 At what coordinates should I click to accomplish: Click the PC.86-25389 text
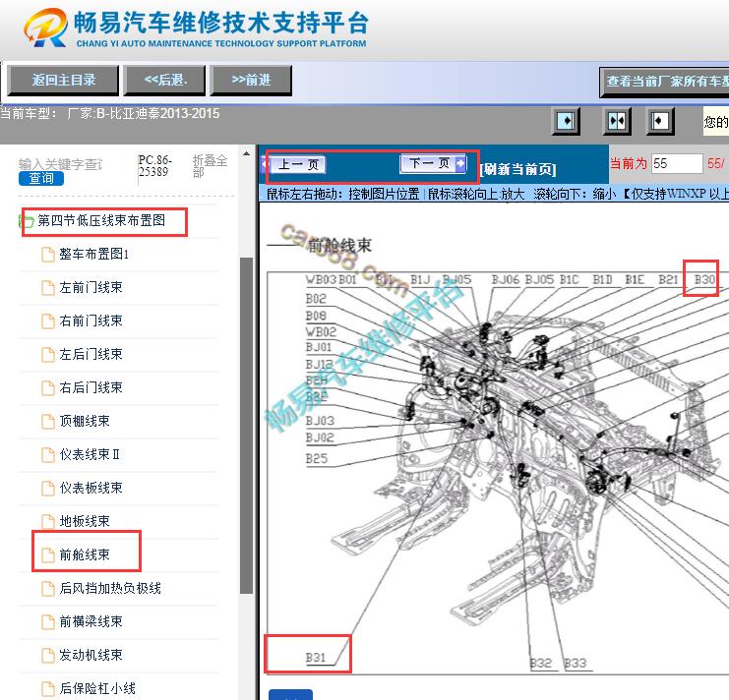pyautogui.click(x=154, y=166)
